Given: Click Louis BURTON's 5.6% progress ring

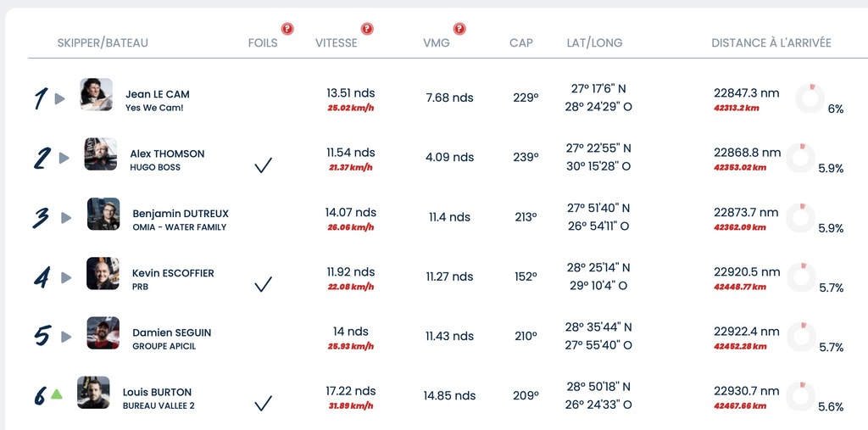Looking at the screenshot, I should click(x=800, y=395).
